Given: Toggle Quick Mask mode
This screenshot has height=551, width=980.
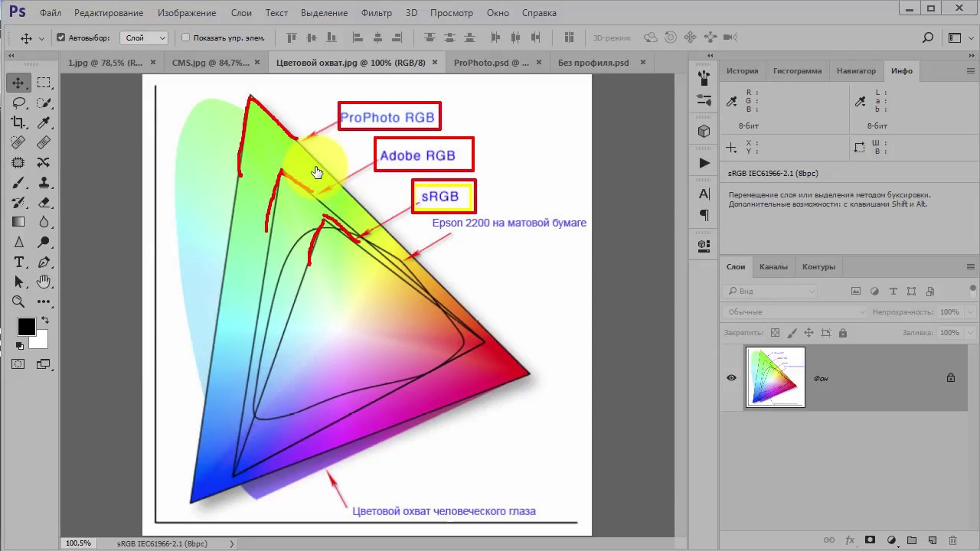Looking at the screenshot, I should 18,364.
